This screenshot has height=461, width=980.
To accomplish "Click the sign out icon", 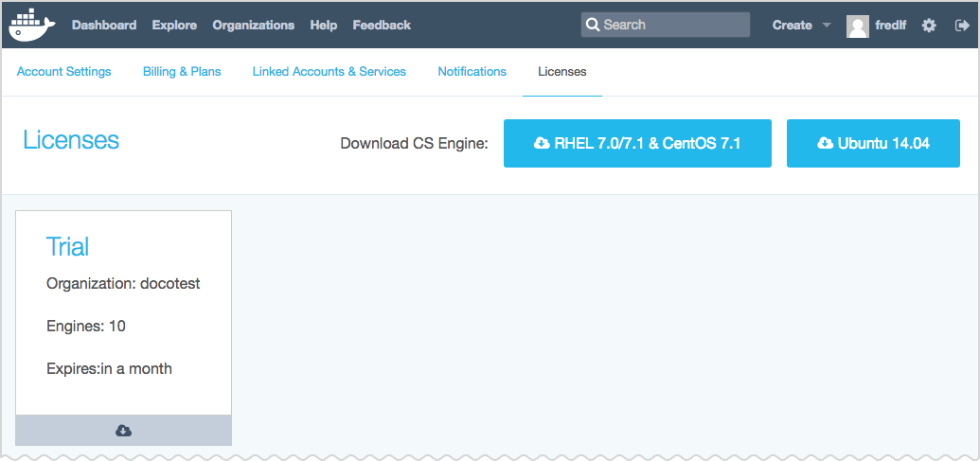I will tap(961, 26).
